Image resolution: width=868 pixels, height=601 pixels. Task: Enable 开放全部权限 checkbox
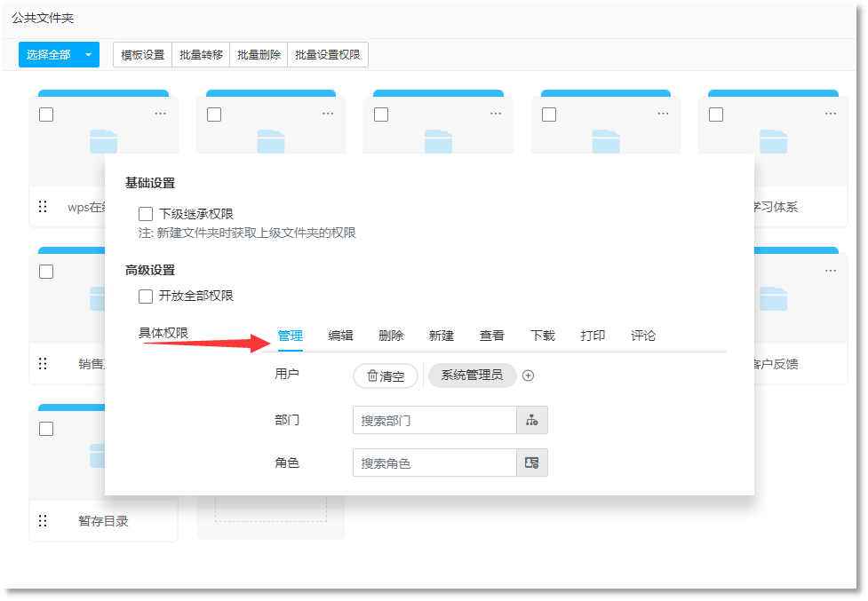click(146, 297)
